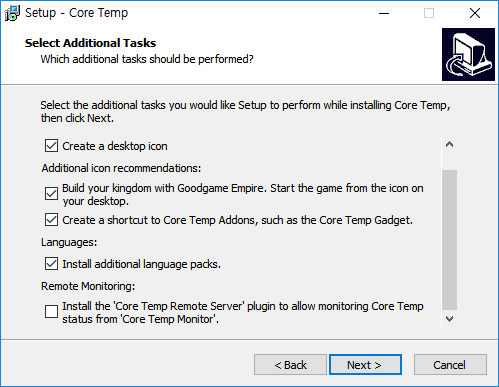The height and width of the screenshot is (387, 499).
Task: Go to the Next setup page
Action: (x=365, y=365)
